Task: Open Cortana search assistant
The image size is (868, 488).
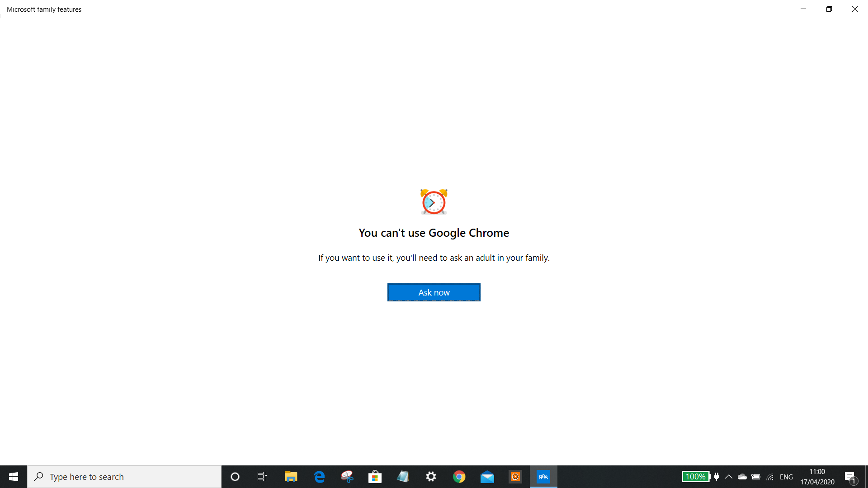Action: [x=234, y=477]
